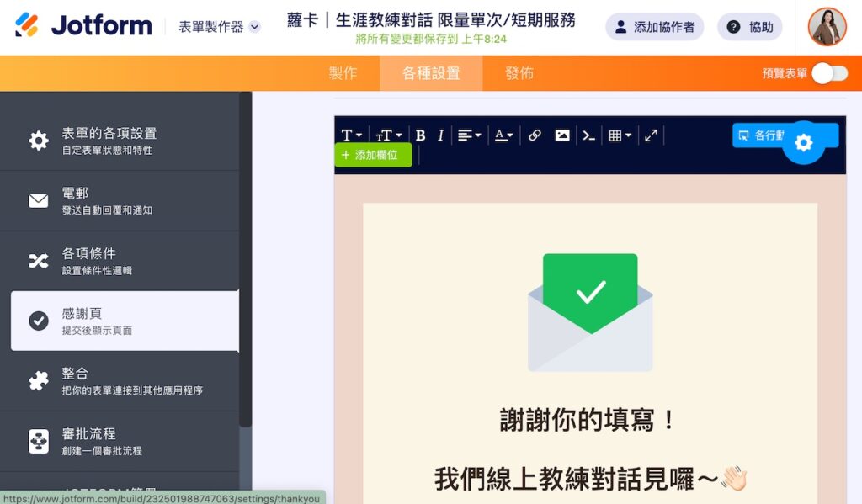Open the font size dropdown
The image size is (862, 504).
[x=389, y=135]
